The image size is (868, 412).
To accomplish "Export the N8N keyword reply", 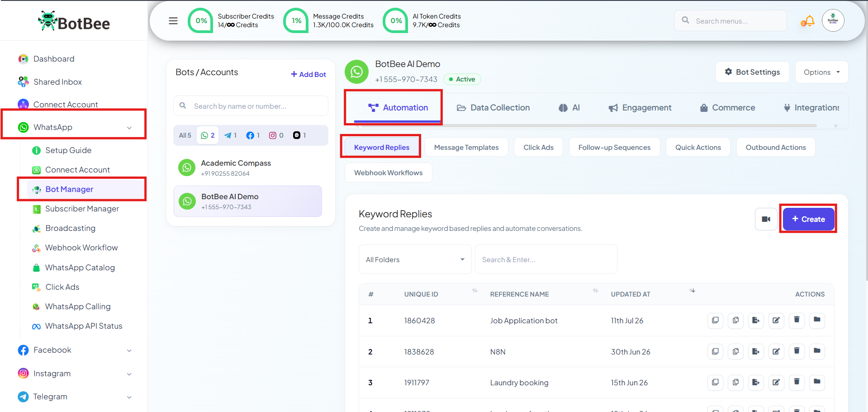I will (x=756, y=351).
